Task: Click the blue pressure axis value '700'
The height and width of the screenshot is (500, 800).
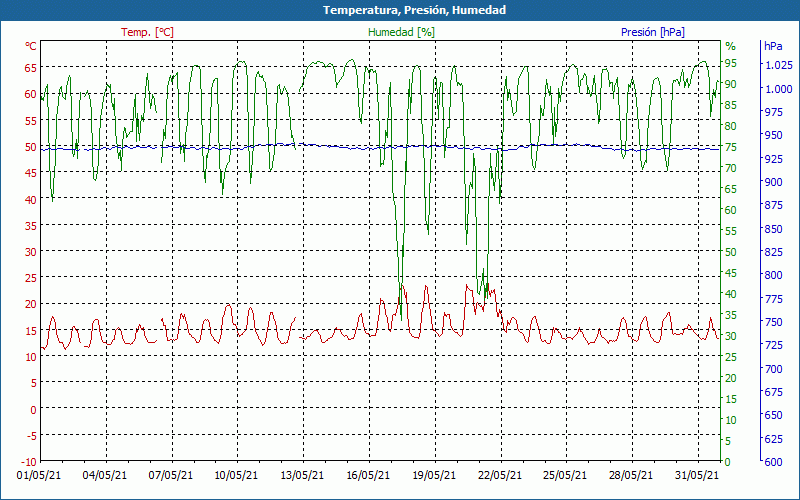Action: pos(772,368)
